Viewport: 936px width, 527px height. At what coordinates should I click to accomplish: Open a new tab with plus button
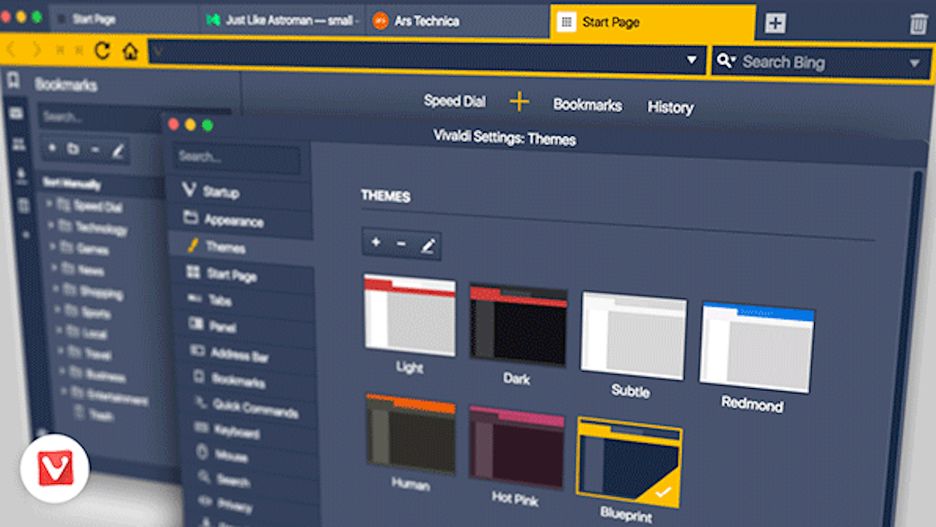775,23
